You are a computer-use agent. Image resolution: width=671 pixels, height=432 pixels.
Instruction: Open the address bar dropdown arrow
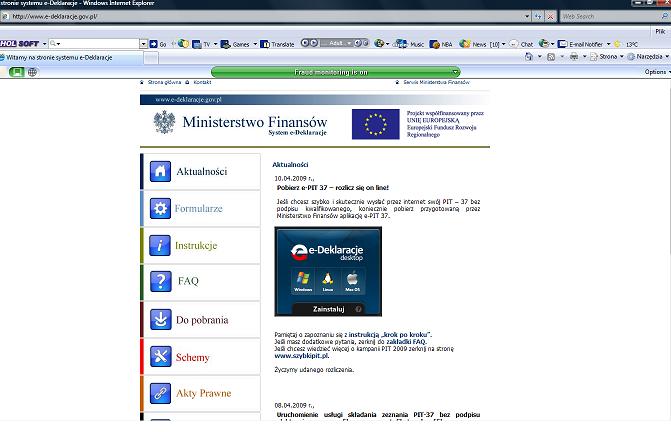coord(527,16)
